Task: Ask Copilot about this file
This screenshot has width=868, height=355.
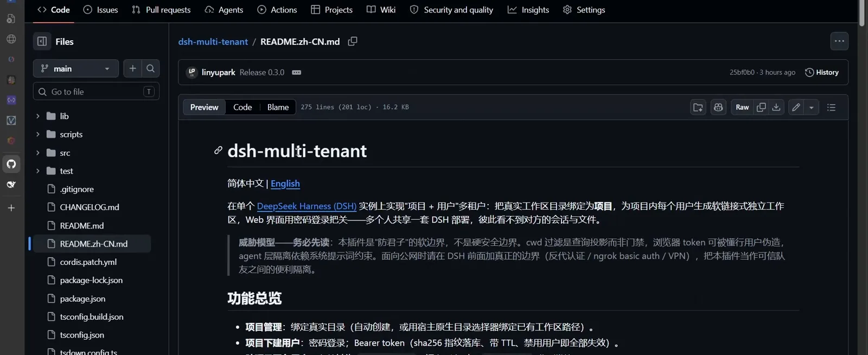Action: [718, 107]
